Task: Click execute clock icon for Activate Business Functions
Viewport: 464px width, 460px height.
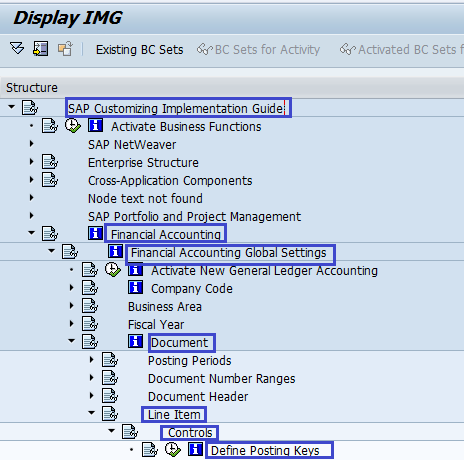Action: pyautogui.click(x=73, y=126)
